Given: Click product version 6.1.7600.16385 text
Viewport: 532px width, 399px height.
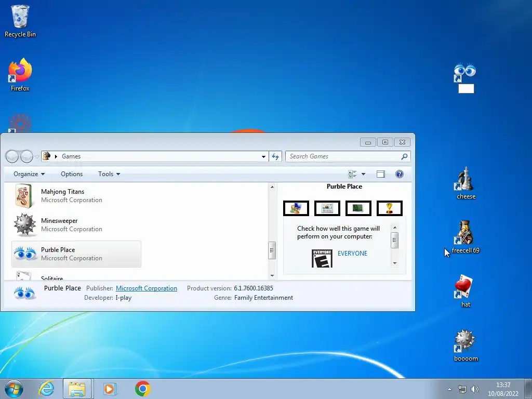Looking at the screenshot, I should tap(254, 288).
